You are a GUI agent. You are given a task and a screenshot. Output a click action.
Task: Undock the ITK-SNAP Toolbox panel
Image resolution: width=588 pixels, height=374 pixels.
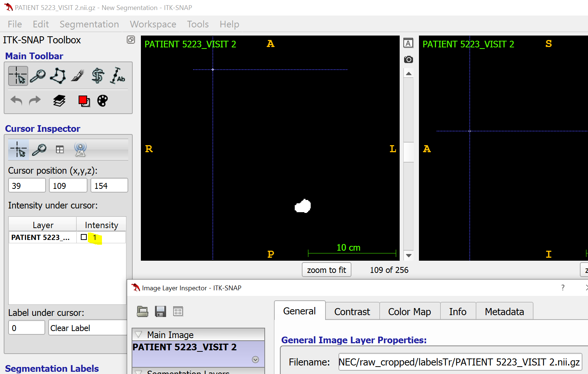pos(131,40)
